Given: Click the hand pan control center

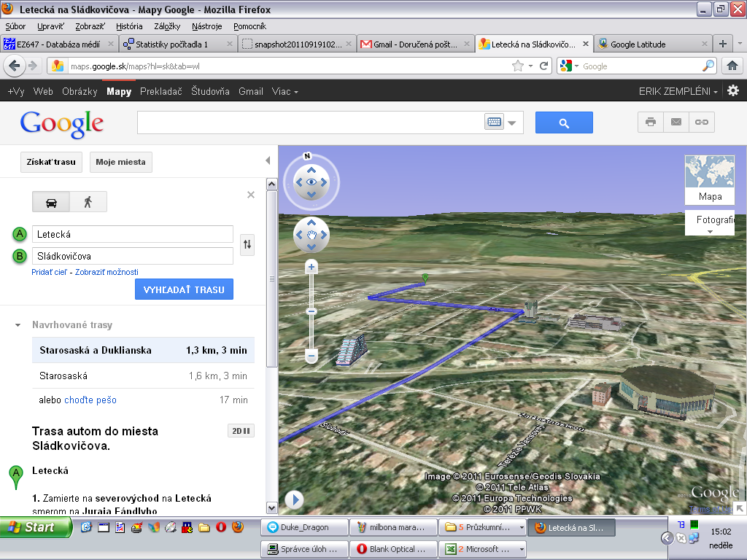Looking at the screenshot, I should click(x=311, y=235).
